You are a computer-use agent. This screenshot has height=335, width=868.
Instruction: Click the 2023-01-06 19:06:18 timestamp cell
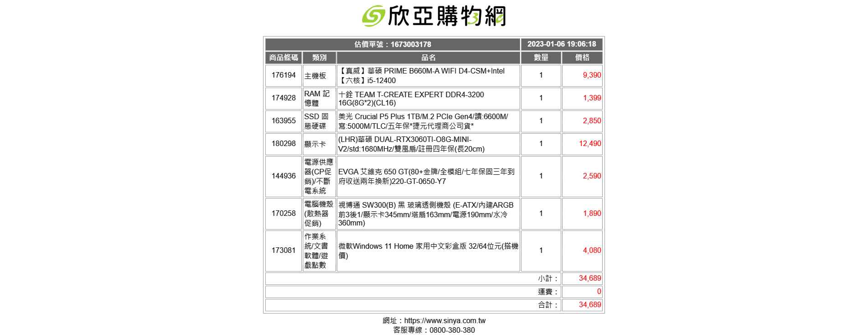coord(561,44)
